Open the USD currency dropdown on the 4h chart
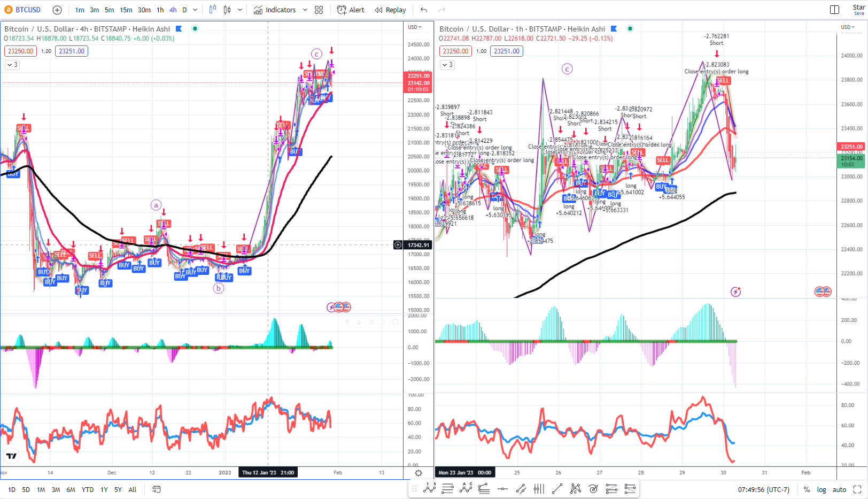This screenshot has height=499, width=868. point(415,27)
